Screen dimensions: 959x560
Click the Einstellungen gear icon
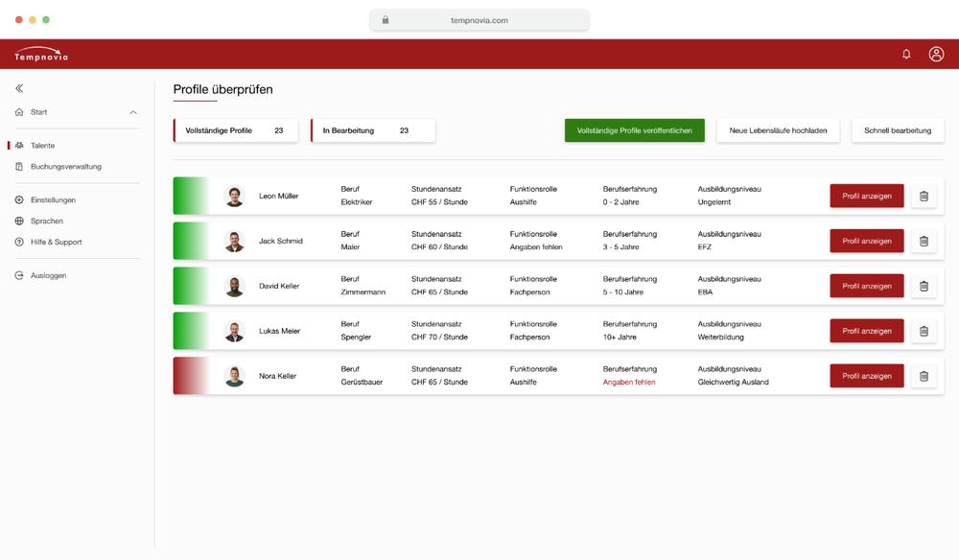point(19,199)
